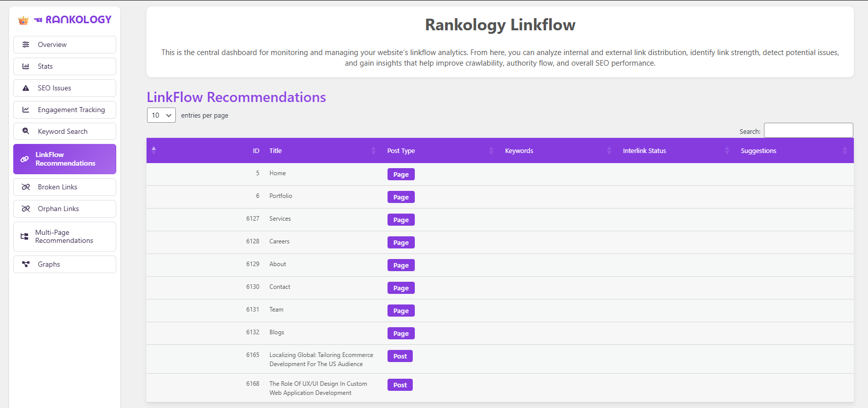
Task: Click the Post badge for row 6165
Action: click(x=400, y=356)
